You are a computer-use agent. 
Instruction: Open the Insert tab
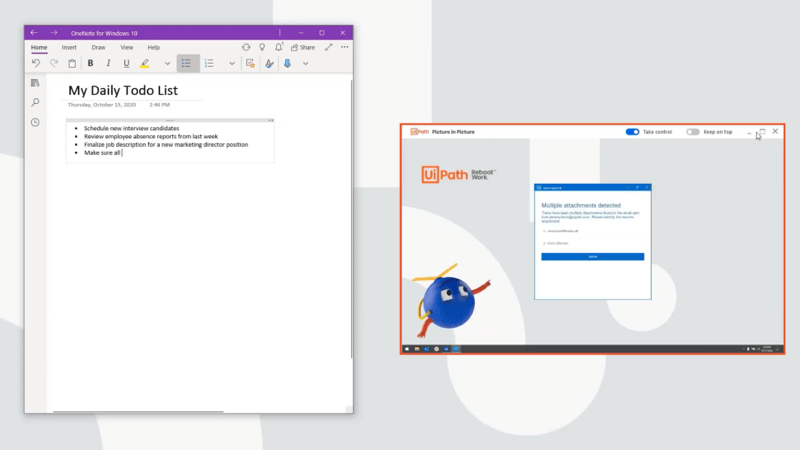[69, 47]
